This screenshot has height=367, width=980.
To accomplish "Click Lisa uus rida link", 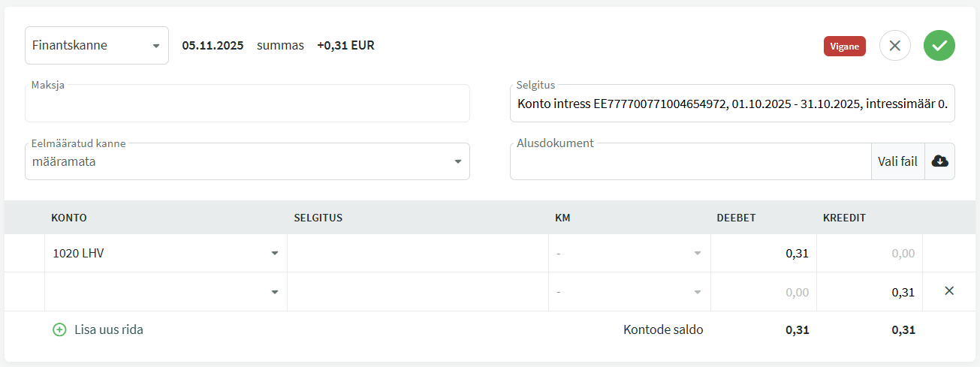I will tap(108, 329).
